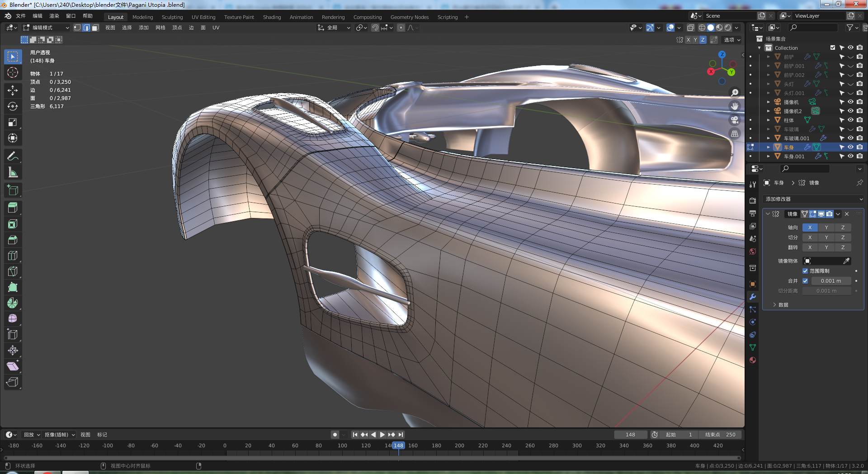Open the 文件 file menu
Image resolution: width=868 pixels, height=474 pixels.
pos(21,16)
